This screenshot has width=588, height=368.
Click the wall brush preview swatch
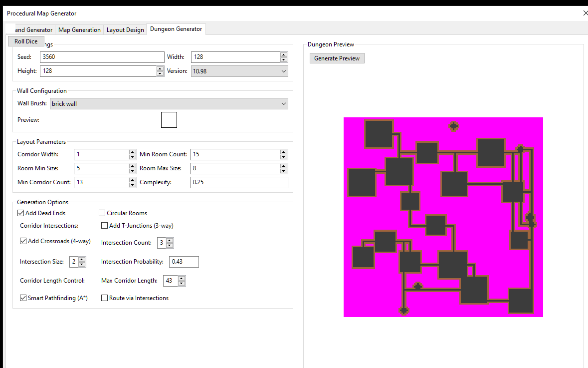point(169,120)
